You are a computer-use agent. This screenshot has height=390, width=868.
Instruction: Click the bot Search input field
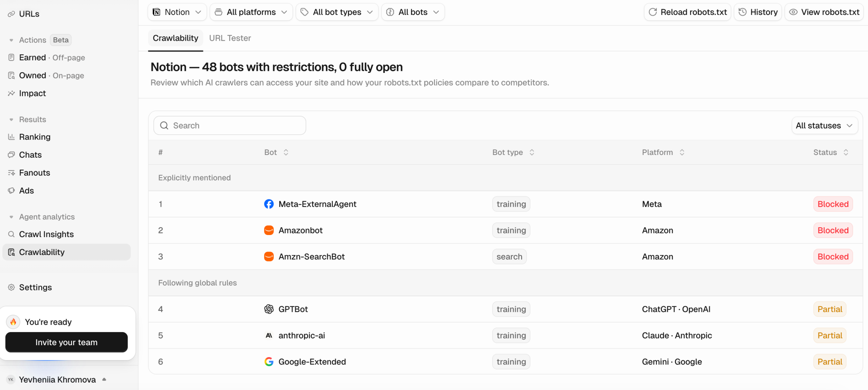click(x=230, y=125)
